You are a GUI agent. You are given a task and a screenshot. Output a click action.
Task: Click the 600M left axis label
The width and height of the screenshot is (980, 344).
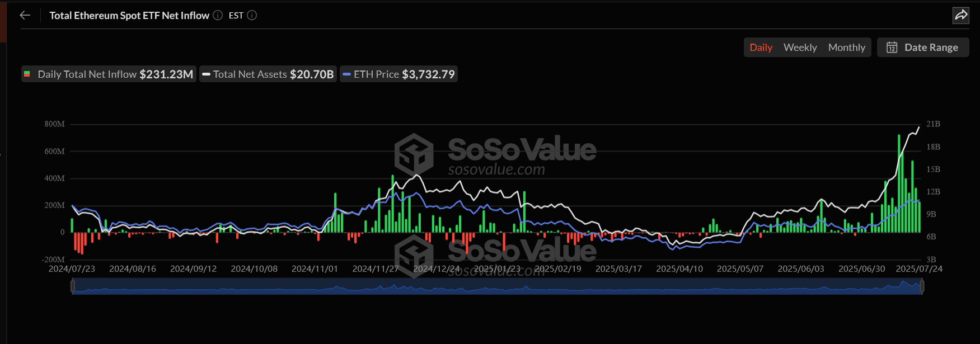55,152
